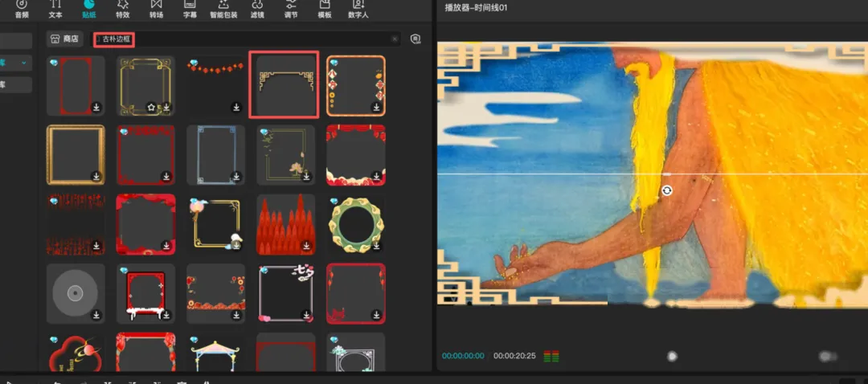
Task: Switch to the 文本 text tab
Action: coord(55,10)
